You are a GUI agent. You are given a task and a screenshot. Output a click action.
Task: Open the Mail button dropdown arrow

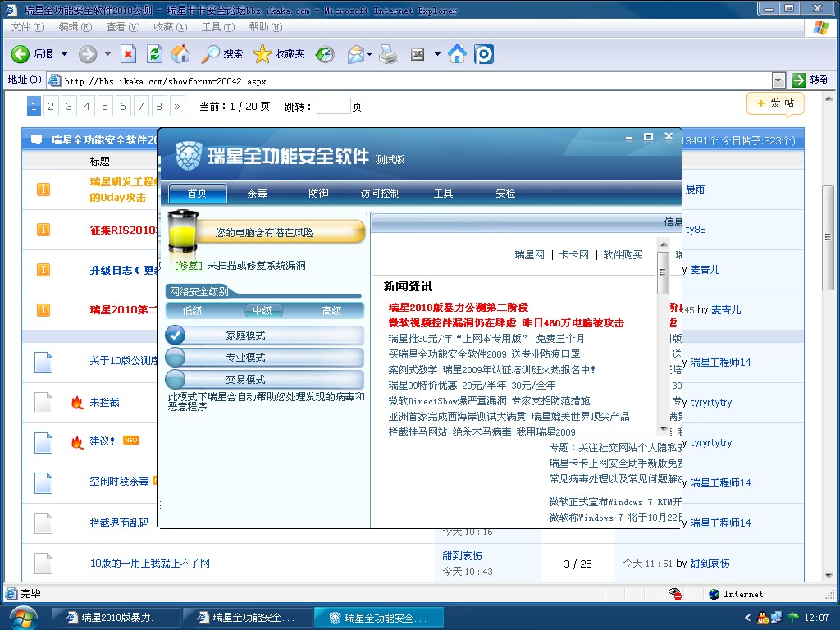pos(370,54)
